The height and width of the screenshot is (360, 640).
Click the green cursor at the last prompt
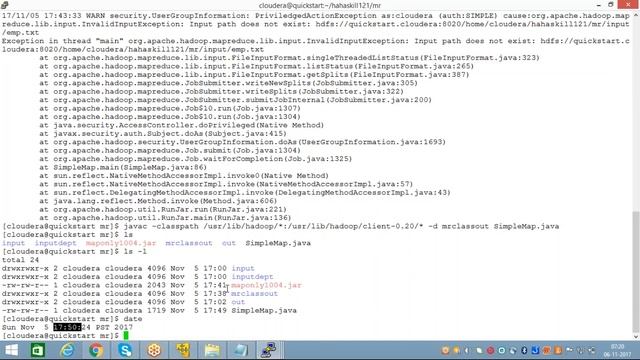pyautogui.click(x=126, y=336)
